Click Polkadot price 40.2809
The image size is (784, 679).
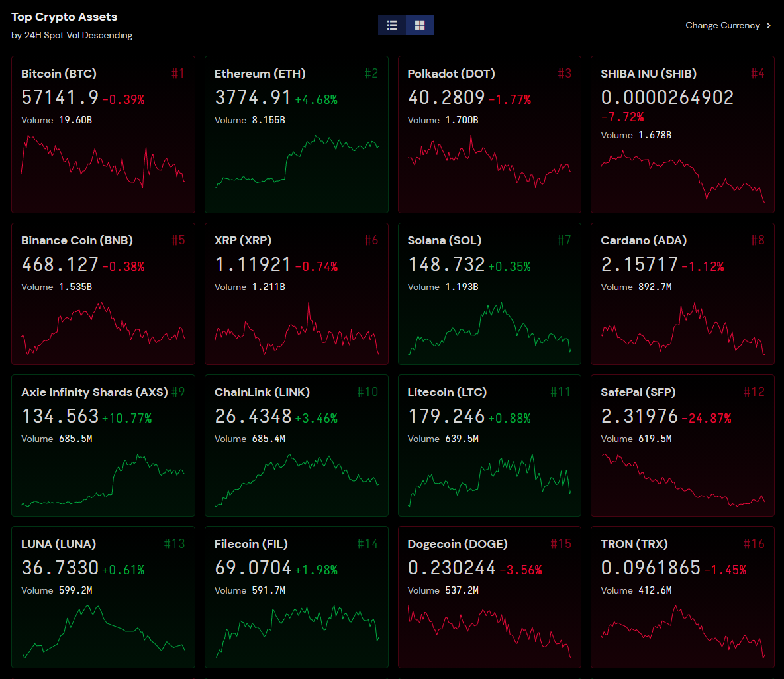(446, 97)
